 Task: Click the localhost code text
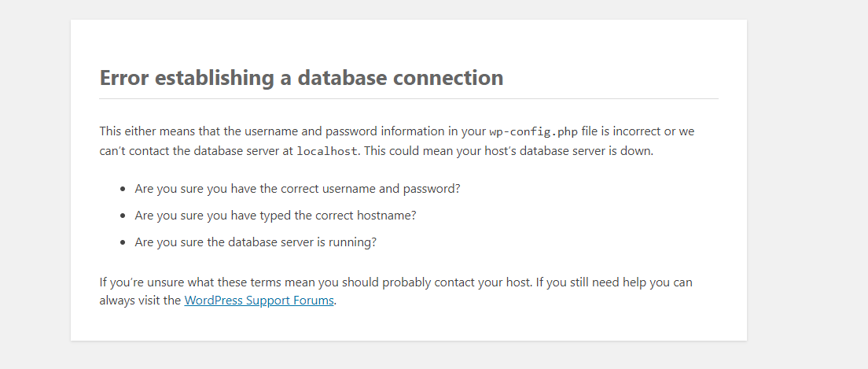pyautogui.click(x=327, y=151)
